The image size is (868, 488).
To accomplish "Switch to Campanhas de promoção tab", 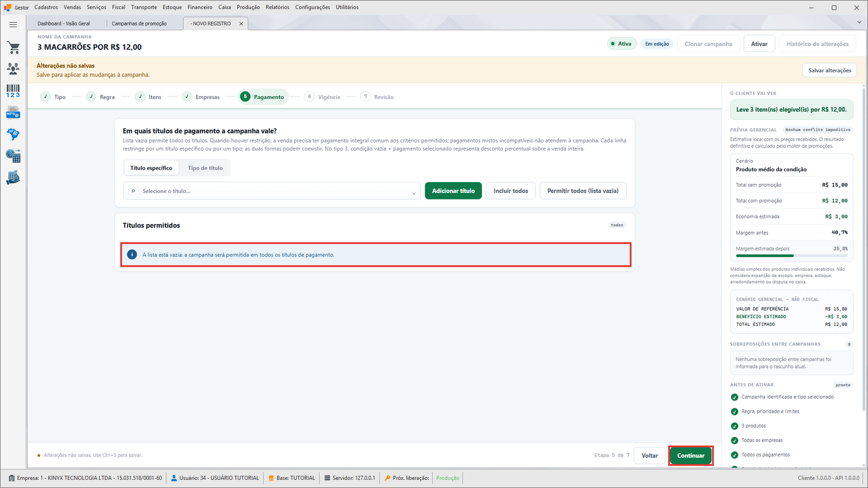I will (139, 23).
